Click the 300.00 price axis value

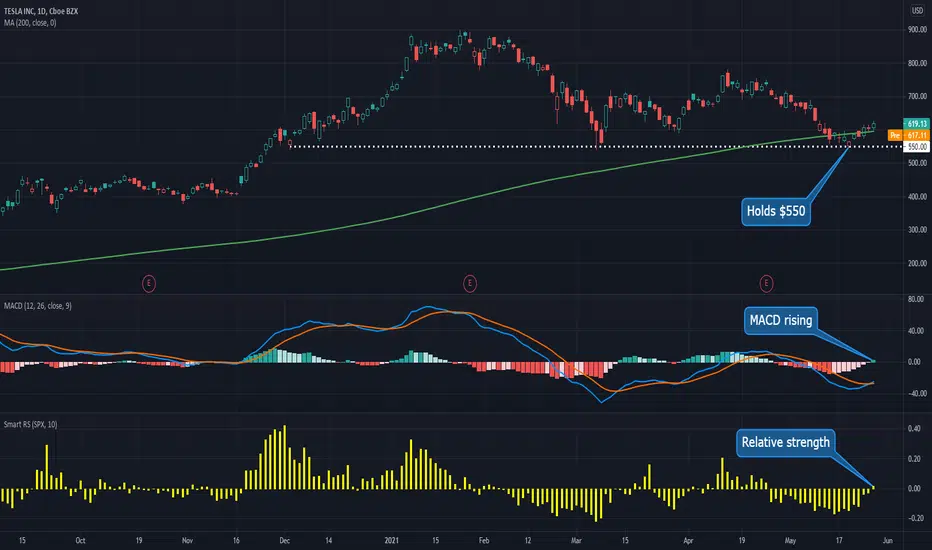(917, 230)
